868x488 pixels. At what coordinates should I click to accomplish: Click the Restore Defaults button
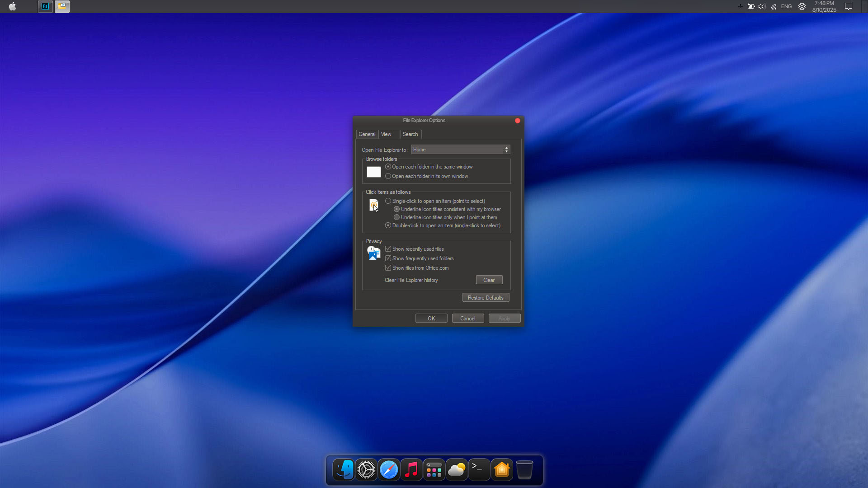pyautogui.click(x=486, y=298)
